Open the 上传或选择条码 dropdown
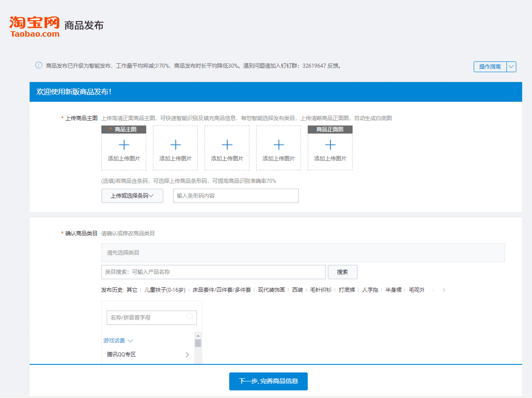The width and height of the screenshot is (532, 398). click(132, 196)
